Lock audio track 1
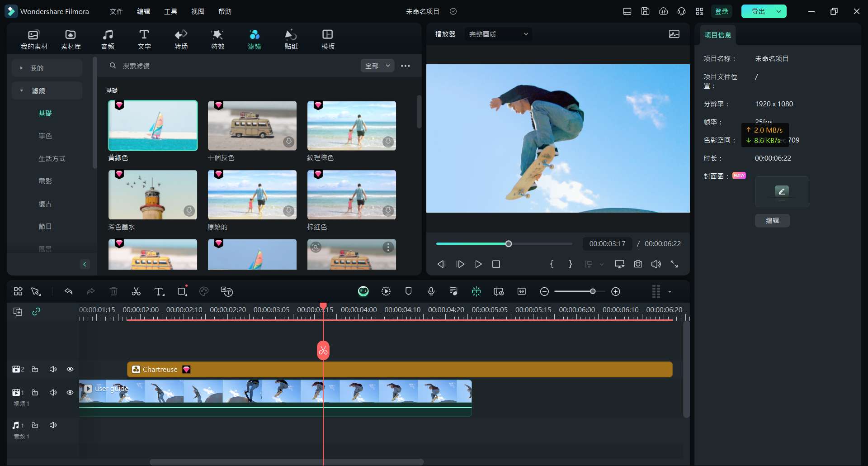 coord(35,425)
